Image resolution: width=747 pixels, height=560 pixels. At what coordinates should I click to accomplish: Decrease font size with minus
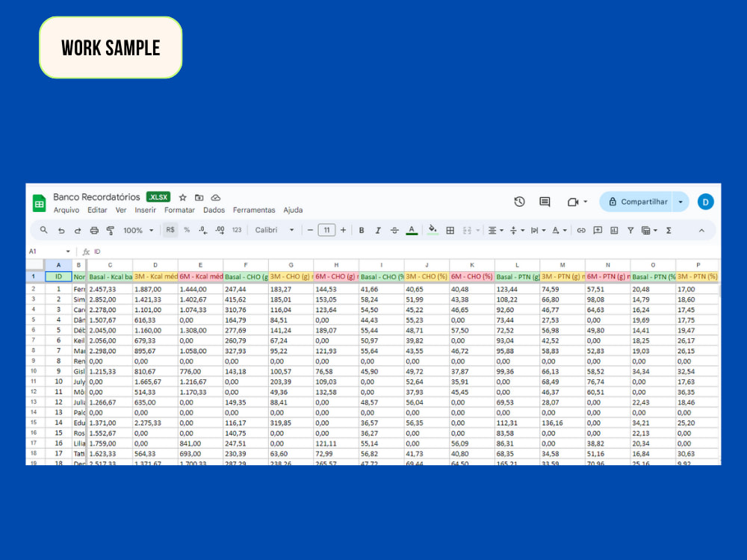310,230
